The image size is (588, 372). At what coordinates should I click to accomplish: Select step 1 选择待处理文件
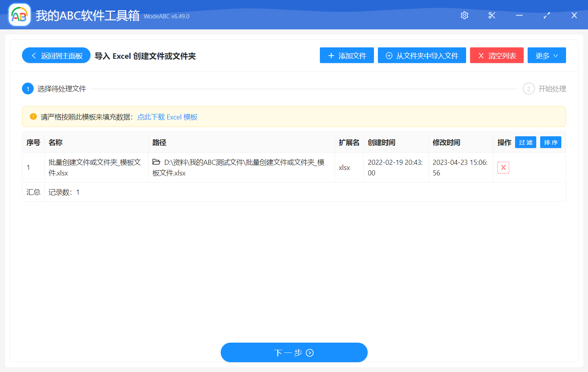(27, 88)
